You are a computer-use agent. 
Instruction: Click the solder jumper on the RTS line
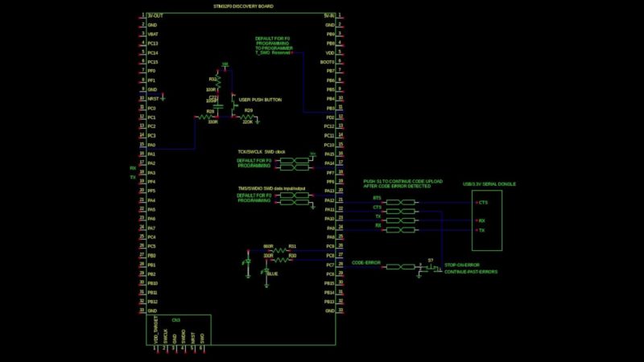coord(400,203)
